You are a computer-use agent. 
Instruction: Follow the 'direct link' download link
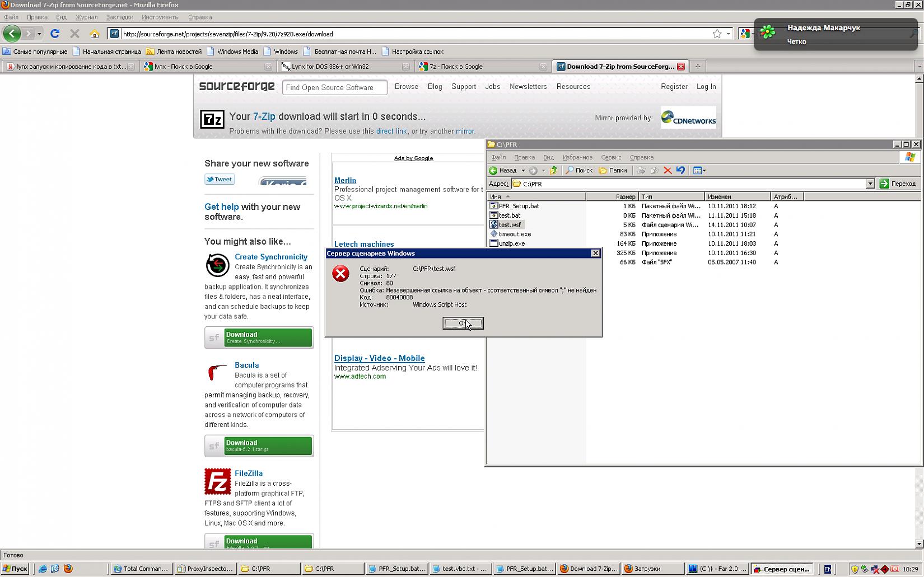coord(391,132)
